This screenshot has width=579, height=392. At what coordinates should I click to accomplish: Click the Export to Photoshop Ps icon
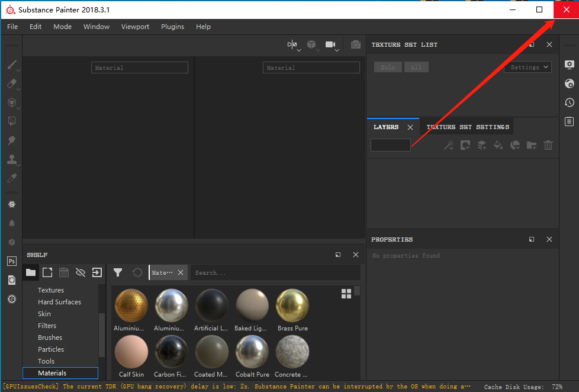click(12, 261)
